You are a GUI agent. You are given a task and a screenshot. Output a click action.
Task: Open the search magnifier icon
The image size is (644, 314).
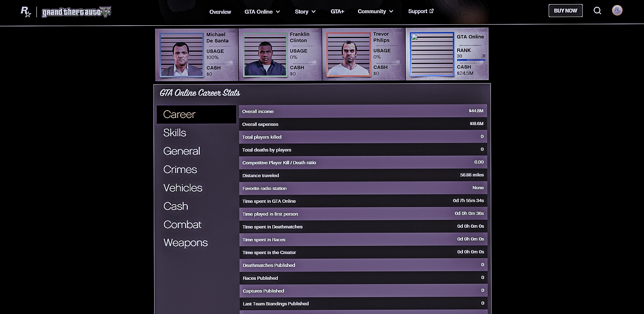597,11
